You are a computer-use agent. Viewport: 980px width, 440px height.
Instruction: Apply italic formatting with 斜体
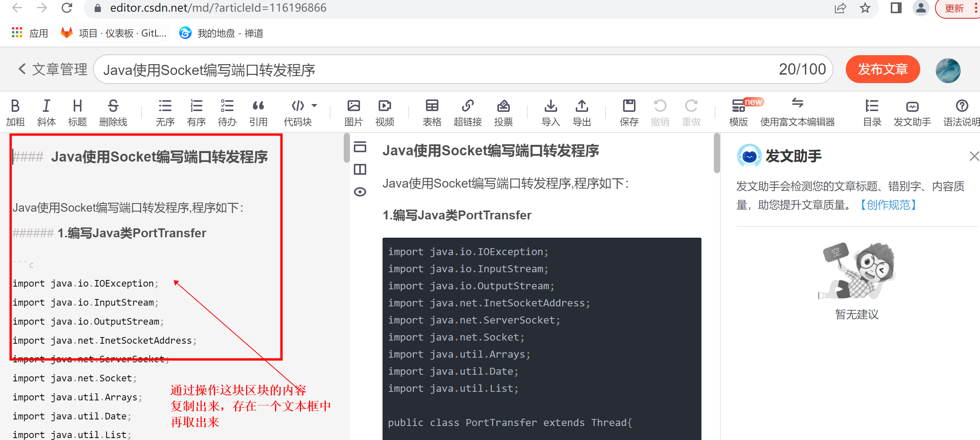46,113
